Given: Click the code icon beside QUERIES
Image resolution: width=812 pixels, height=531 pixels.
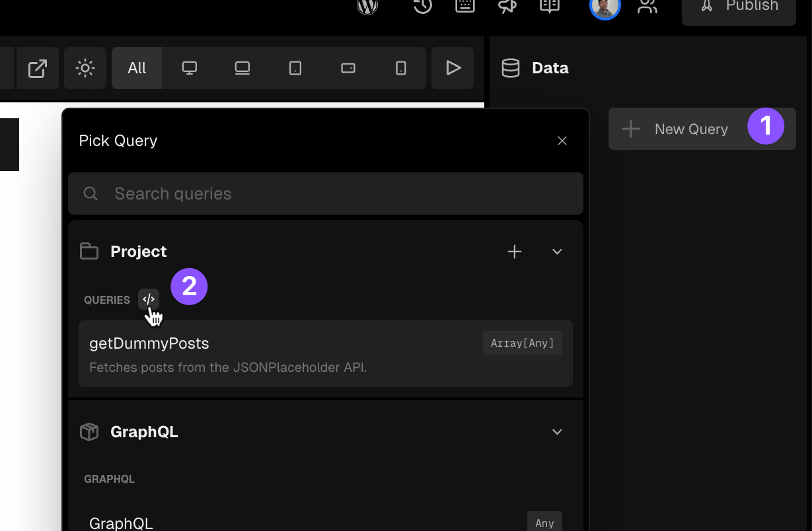Looking at the screenshot, I should [149, 300].
